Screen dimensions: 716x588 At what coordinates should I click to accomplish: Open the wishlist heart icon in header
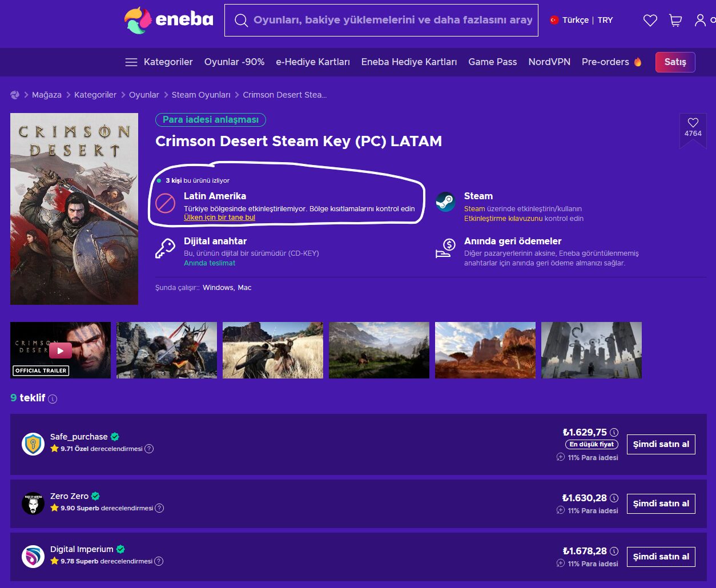pos(650,21)
